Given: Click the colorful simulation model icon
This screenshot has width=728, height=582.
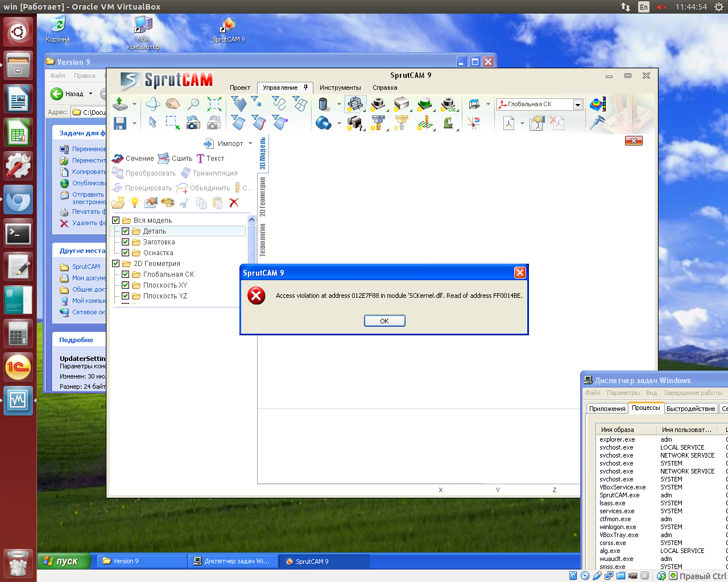Looking at the screenshot, I should click(597, 105).
